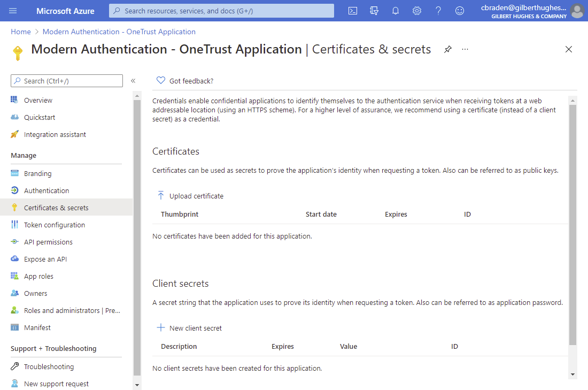The height and width of the screenshot is (390, 588).
Task: Click Roles and administrators icon
Action: point(14,310)
